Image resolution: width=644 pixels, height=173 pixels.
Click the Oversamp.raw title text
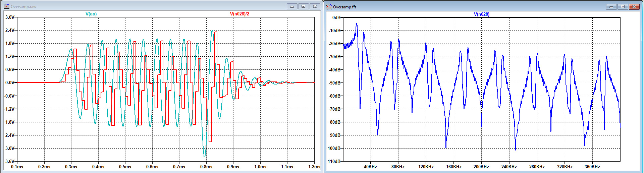[23, 7]
